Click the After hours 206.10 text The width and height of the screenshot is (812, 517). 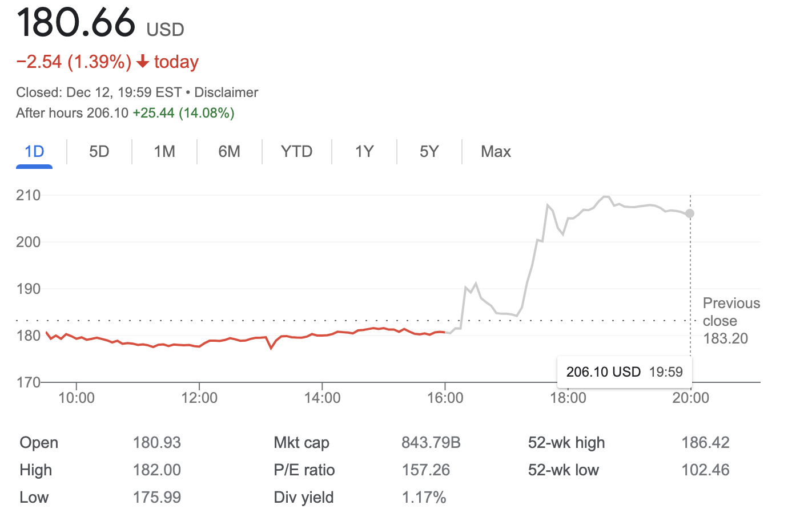(73, 113)
